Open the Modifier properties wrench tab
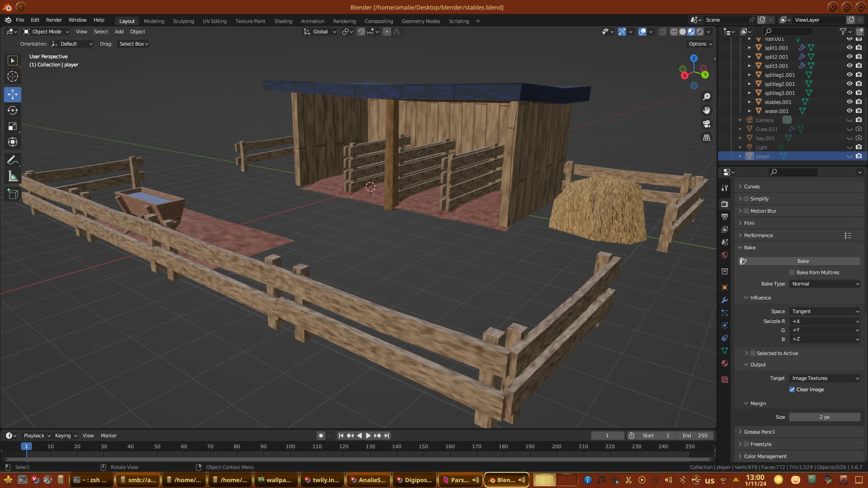The width and height of the screenshot is (868, 488). 725,300
